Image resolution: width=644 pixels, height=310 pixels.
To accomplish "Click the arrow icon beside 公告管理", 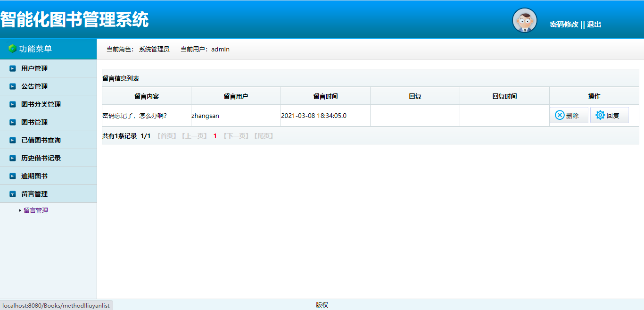I will click(13, 86).
